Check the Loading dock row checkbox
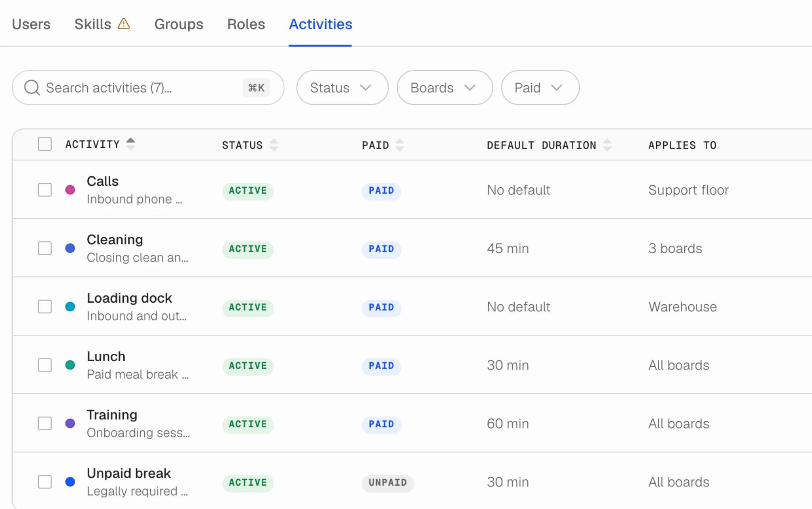812x509 pixels. tap(45, 307)
